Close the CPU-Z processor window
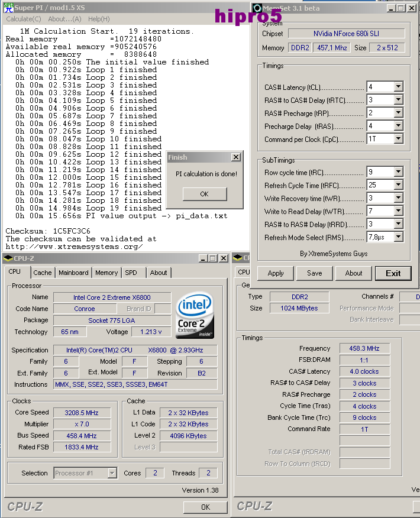420x518 pixels. tap(224, 258)
